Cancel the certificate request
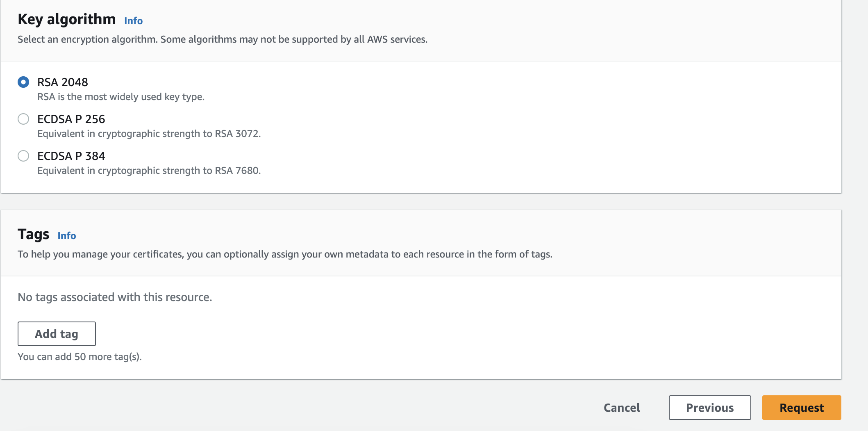Screen dimensions: 868x431 point(621,408)
